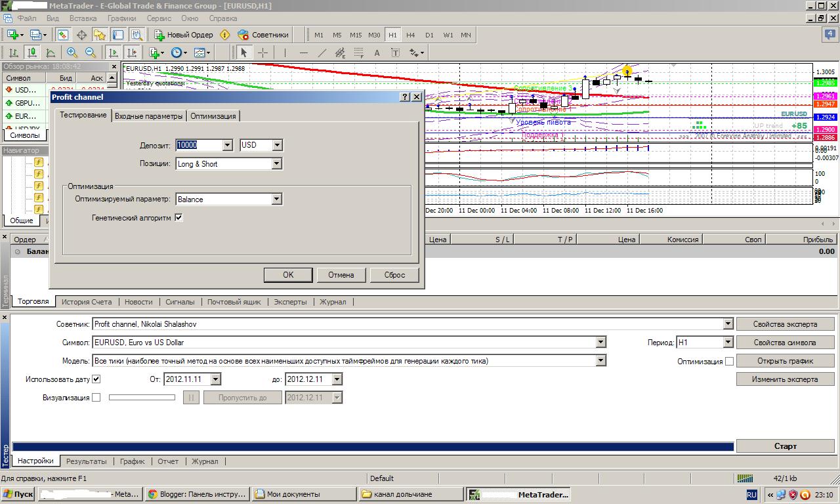This screenshot has width=840, height=504.
Task: Open the Оптимизируемый параметр Balance dropdown
Action: [x=277, y=199]
